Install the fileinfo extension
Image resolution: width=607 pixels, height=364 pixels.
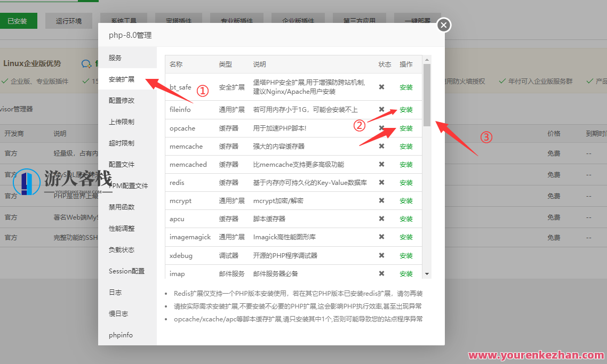pos(406,110)
